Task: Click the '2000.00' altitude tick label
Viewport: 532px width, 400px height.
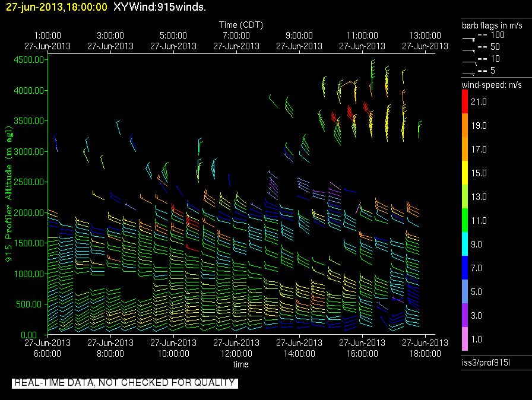Action: coord(29,212)
